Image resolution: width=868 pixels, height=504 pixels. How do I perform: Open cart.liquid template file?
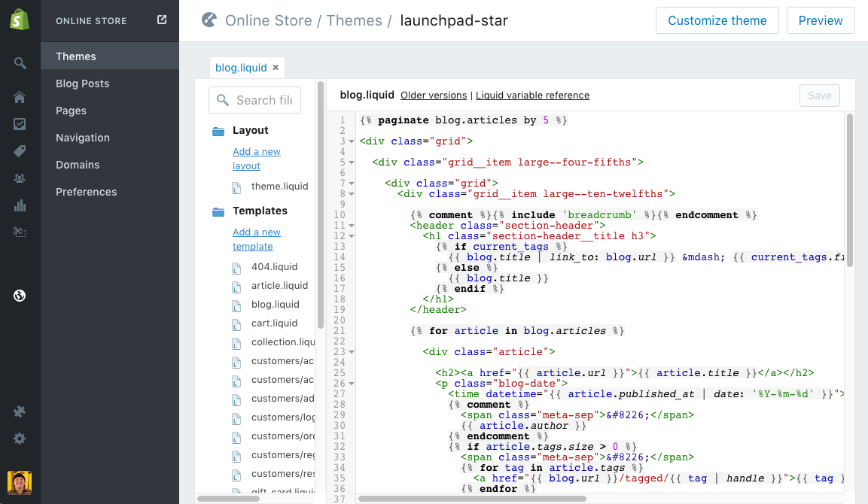275,323
